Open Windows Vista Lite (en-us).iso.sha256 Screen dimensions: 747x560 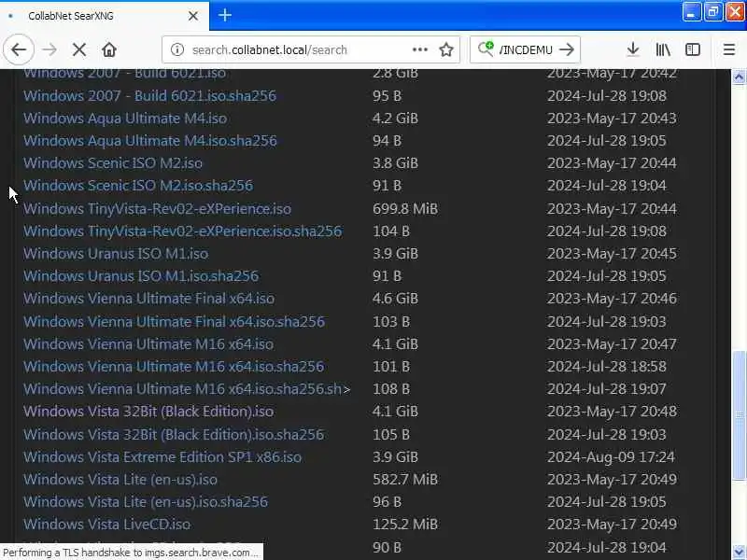pos(146,501)
